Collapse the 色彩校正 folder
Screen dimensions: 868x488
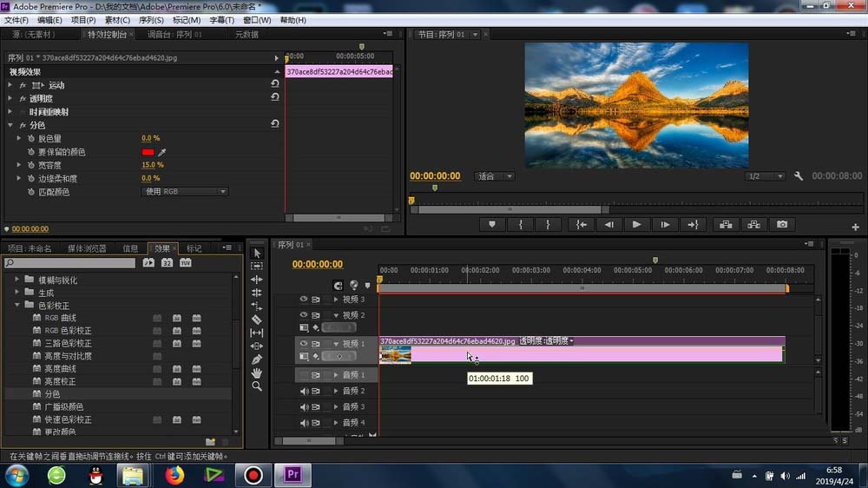click(16, 305)
